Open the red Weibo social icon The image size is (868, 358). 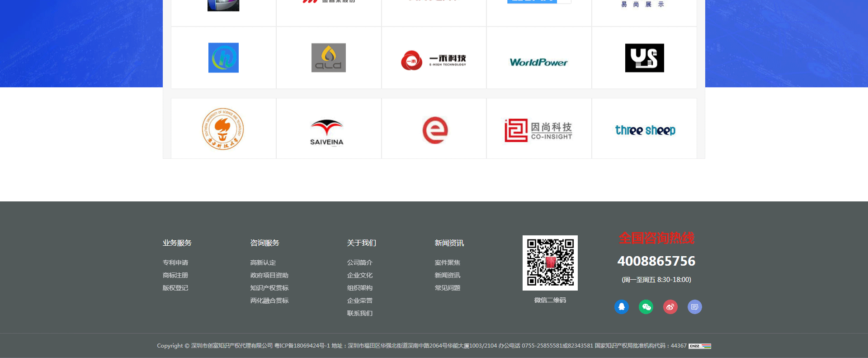coord(670,307)
